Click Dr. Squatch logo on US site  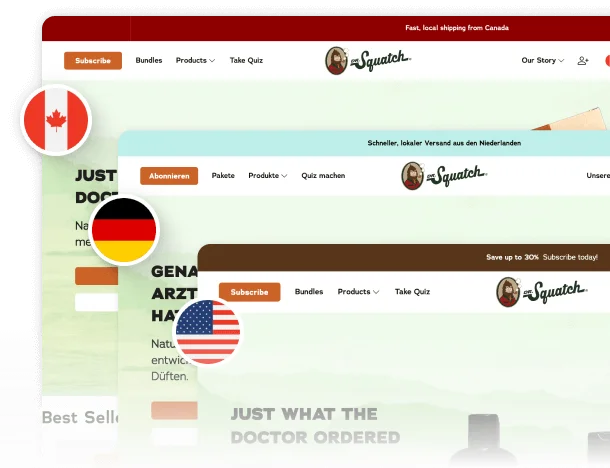[x=542, y=292]
